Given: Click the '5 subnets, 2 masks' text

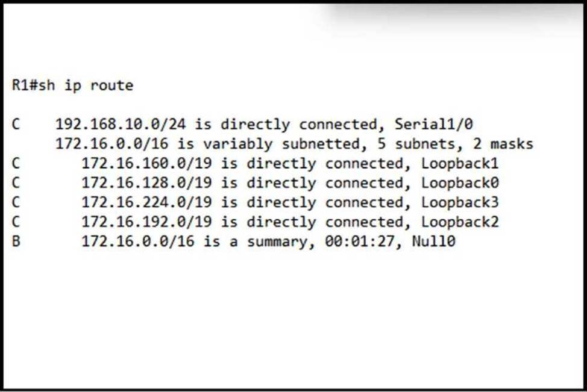Looking at the screenshot, I should pyautogui.click(x=464, y=145).
